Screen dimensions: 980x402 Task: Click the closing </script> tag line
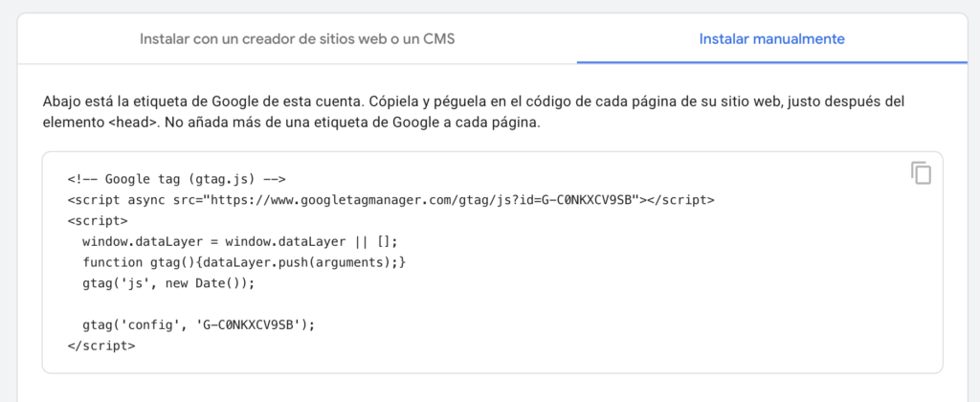tap(100, 346)
